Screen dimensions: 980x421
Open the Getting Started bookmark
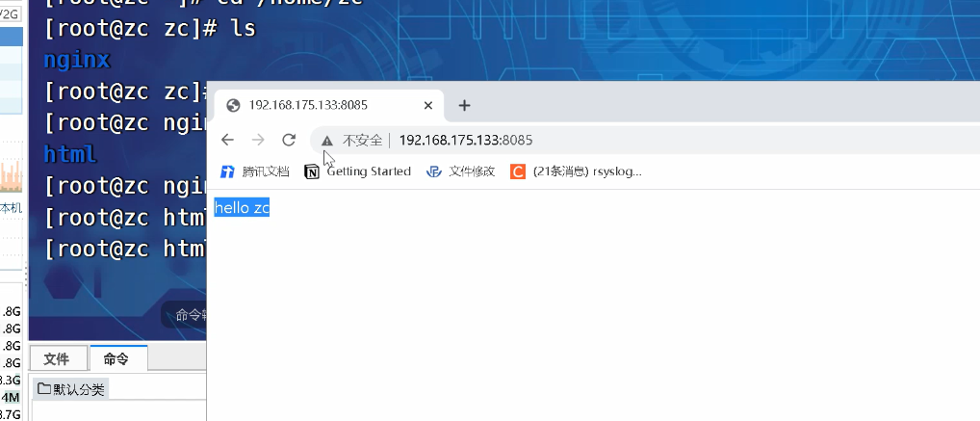click(x=358, y=171)
